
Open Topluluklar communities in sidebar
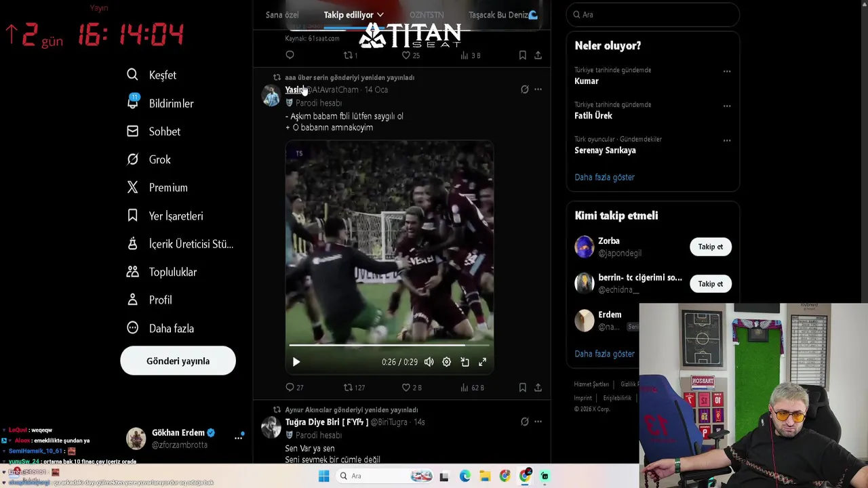[161, 272]
